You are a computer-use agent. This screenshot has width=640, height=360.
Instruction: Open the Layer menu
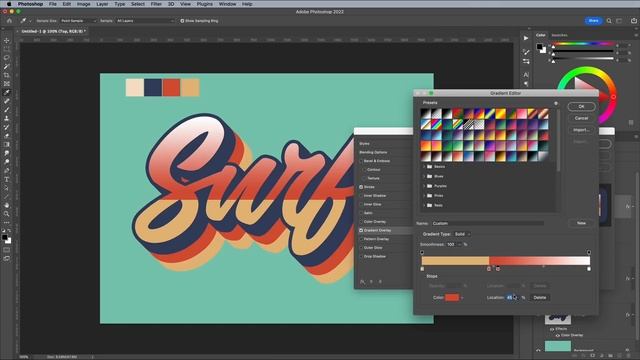[102, 4]
